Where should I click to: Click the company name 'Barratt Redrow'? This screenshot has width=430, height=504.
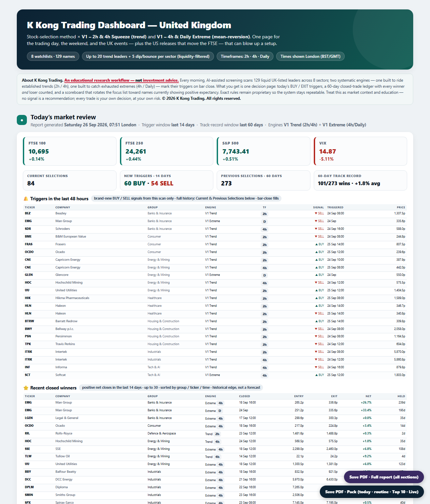click(66, 321)
